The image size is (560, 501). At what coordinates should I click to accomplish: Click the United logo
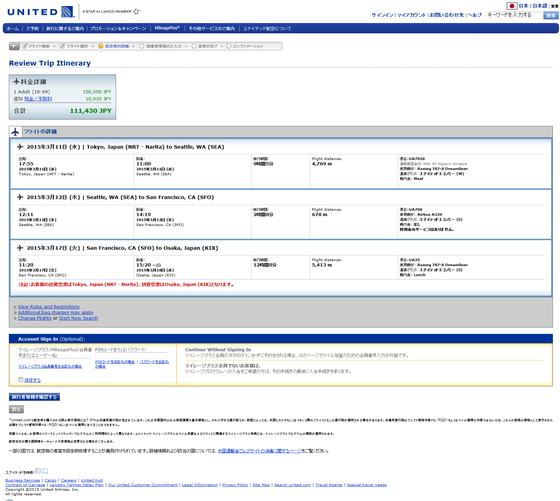(x=41, y=12)
